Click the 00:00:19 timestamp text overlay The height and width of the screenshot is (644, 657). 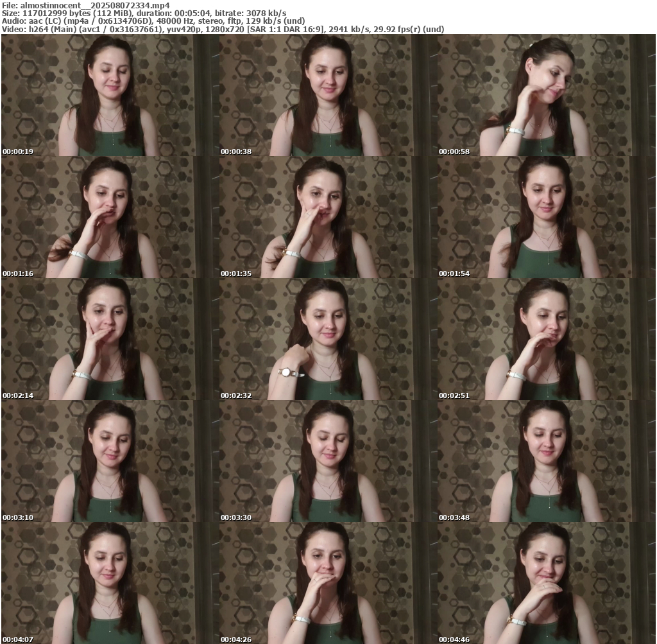(18, 152)
